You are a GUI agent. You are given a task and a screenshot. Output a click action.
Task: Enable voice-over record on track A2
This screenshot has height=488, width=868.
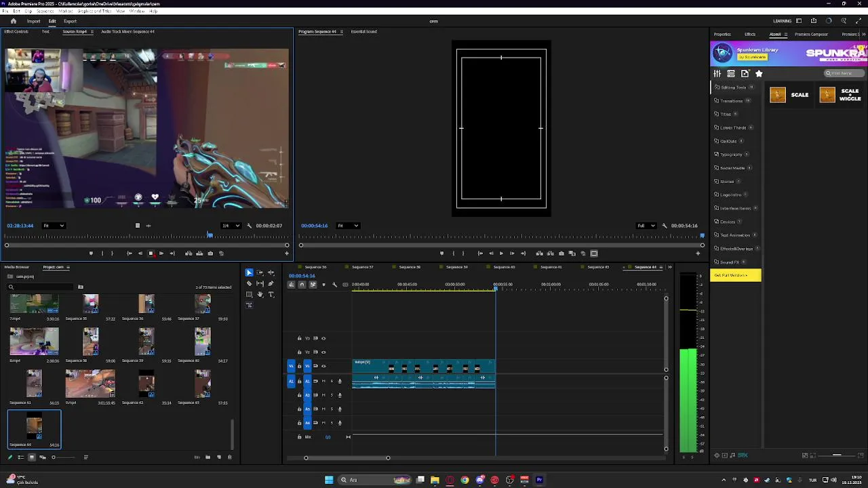pos(340,395)
